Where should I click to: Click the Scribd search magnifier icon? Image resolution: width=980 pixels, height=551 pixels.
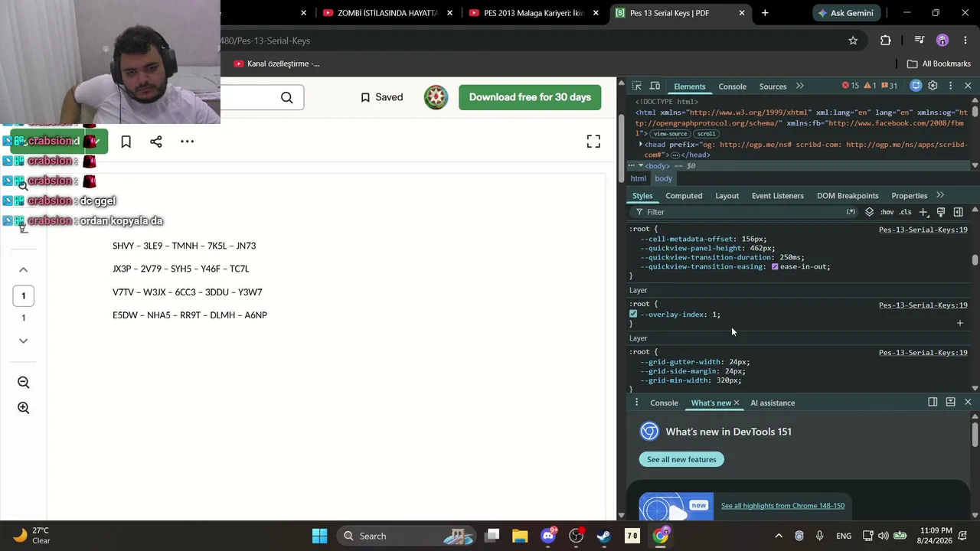(x=286, y=97)
